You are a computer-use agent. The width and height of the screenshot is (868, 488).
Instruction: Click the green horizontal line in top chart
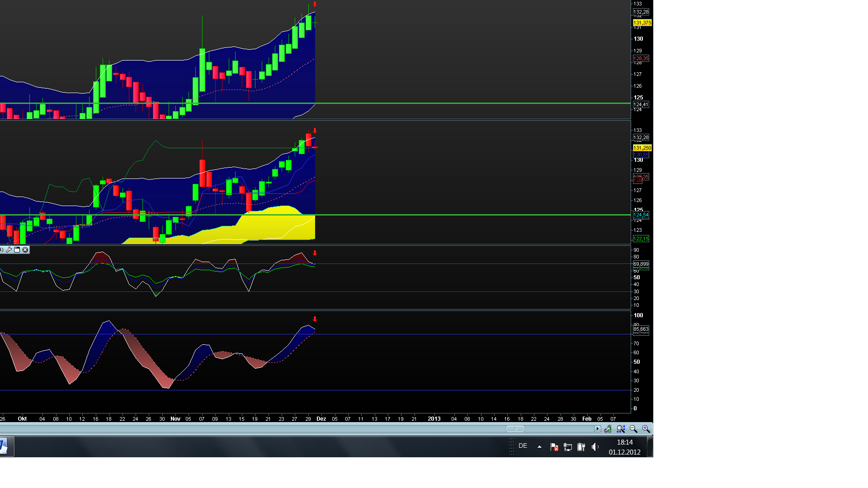coord(407,103)
